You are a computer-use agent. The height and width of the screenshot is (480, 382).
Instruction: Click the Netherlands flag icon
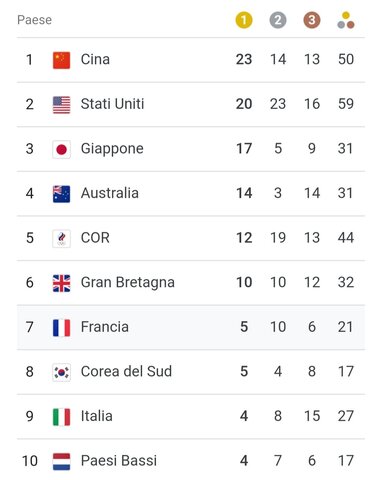[x=62, y=461]
